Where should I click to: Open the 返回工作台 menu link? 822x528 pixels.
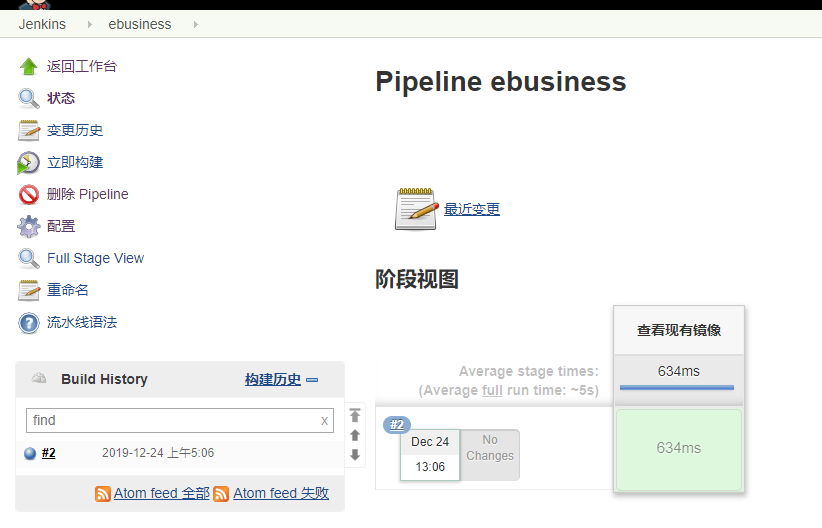(82, 67)
